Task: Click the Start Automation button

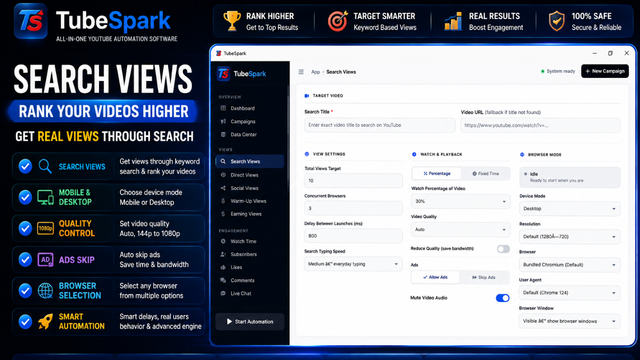Action: click(x=250, y=322)
